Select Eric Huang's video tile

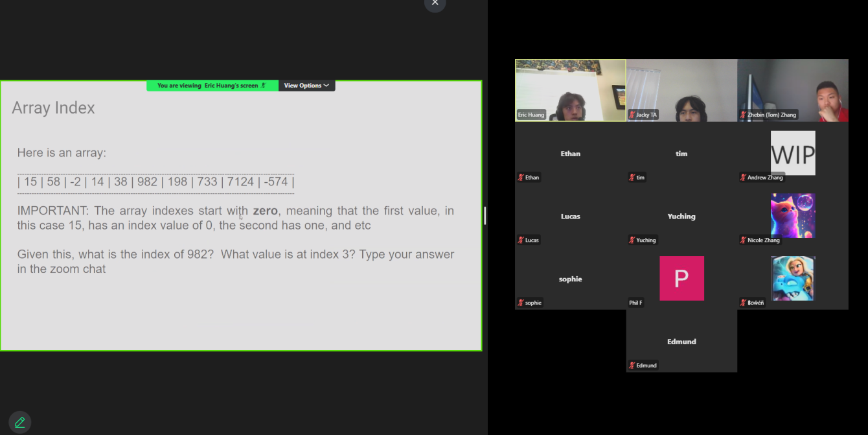coord(570,90)
